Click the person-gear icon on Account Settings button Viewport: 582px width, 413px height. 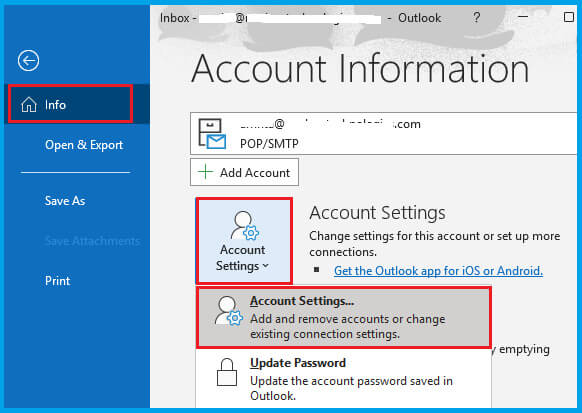coord(244,225)
